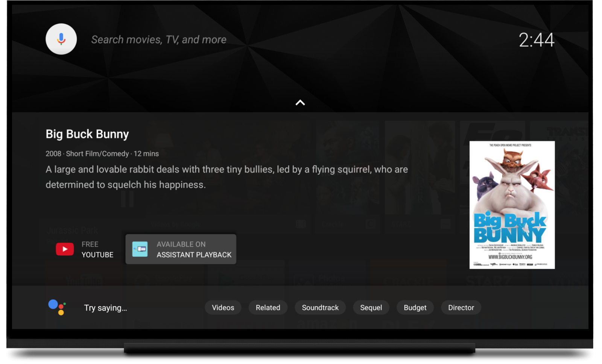
Task: Select the Sequel suggestion chip
Action: click(371, 307)
